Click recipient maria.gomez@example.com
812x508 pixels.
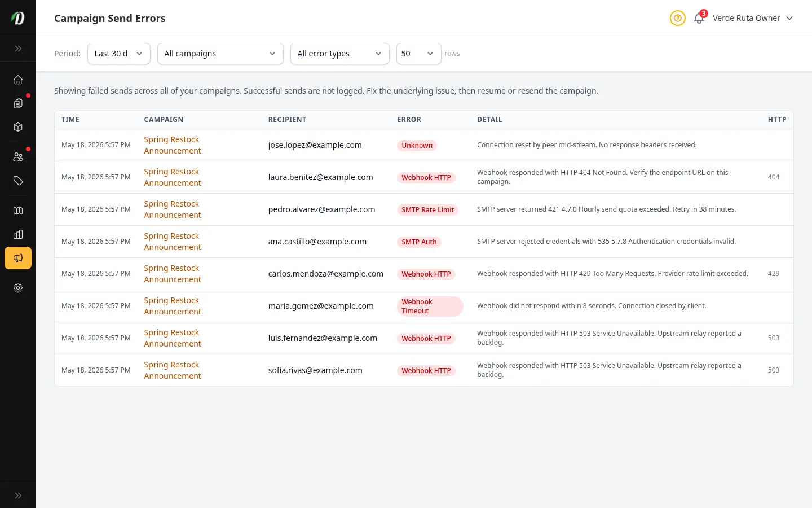(x=321, y=306)
